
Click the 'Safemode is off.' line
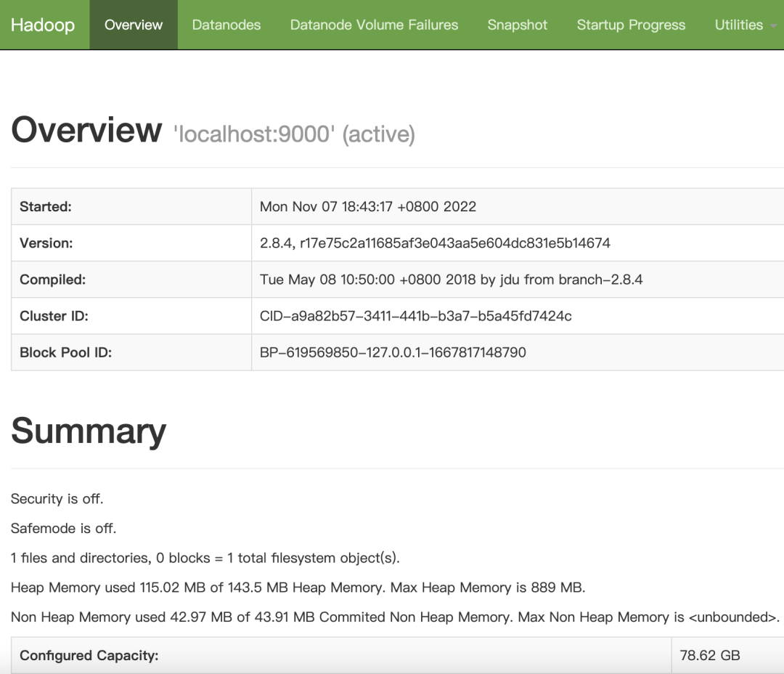pyautogui.click(x=63, y=529)
